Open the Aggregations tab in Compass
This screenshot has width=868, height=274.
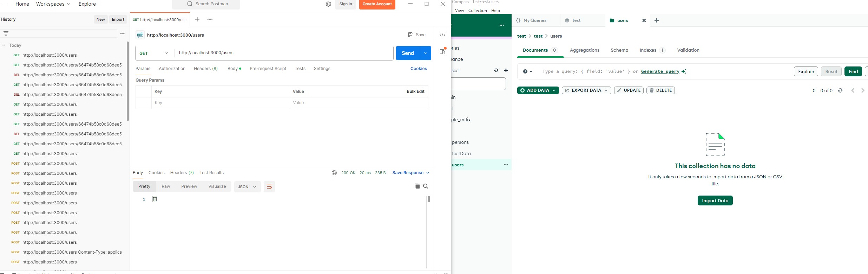coord(584,50)
